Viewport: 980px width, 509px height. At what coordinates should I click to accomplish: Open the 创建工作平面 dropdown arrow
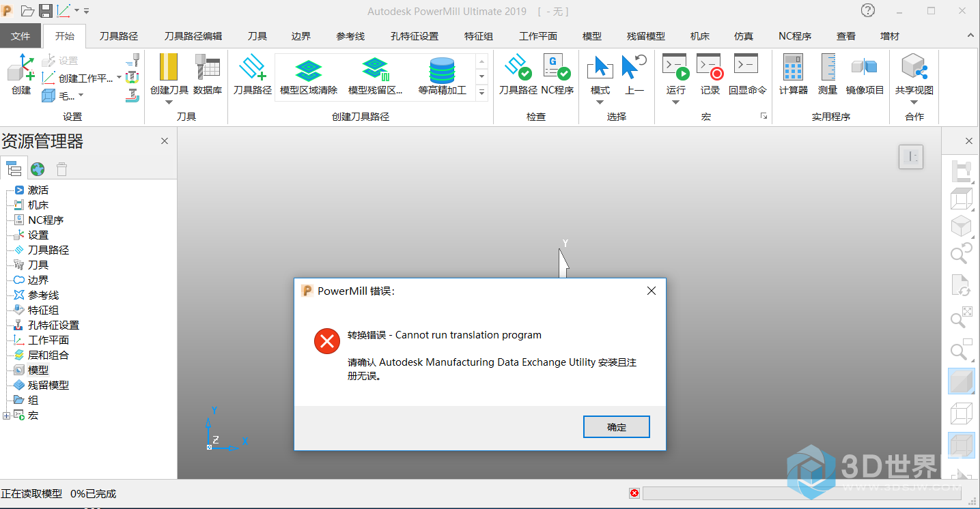coord(119,78)
